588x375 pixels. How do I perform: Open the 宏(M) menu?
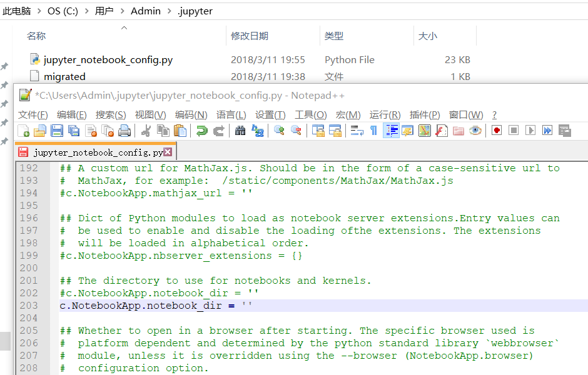tap(348, 115)
